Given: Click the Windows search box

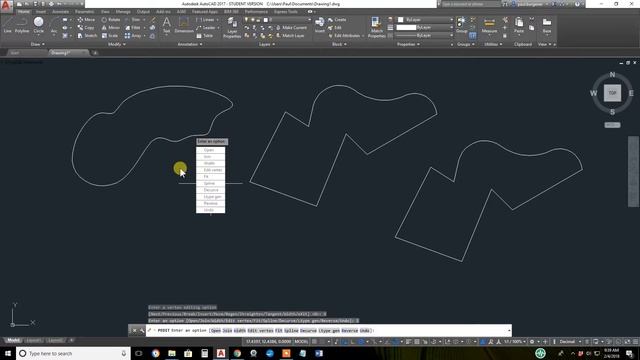Looking at the screenshot, I should [x=73, y=353].
